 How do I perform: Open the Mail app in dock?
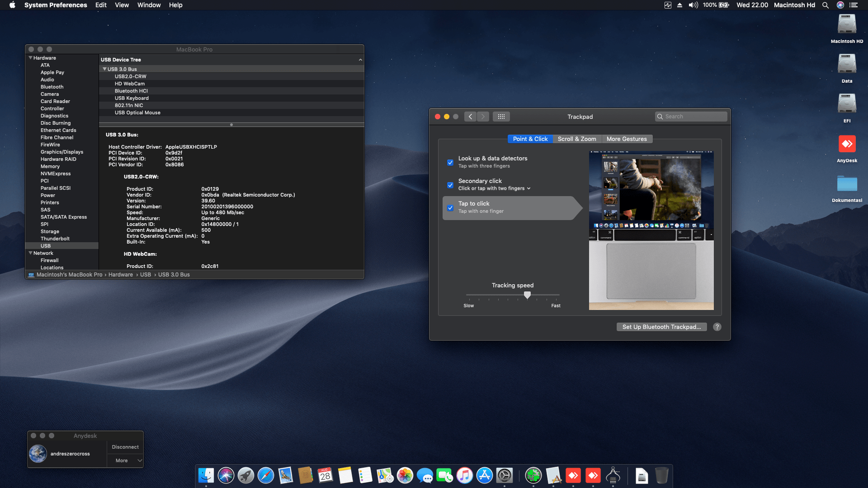tap(286, 475)
